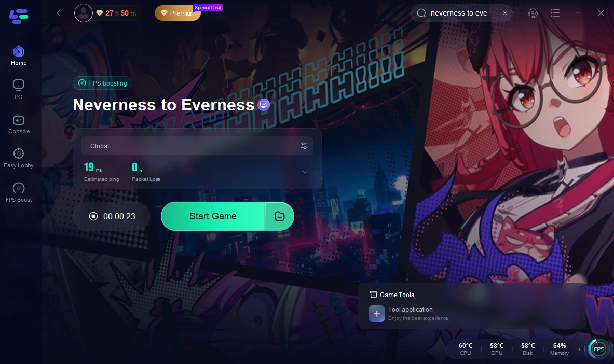614x364 pixels.
Task: Add a Tool application plus button
Action: [x=377, y=314]
